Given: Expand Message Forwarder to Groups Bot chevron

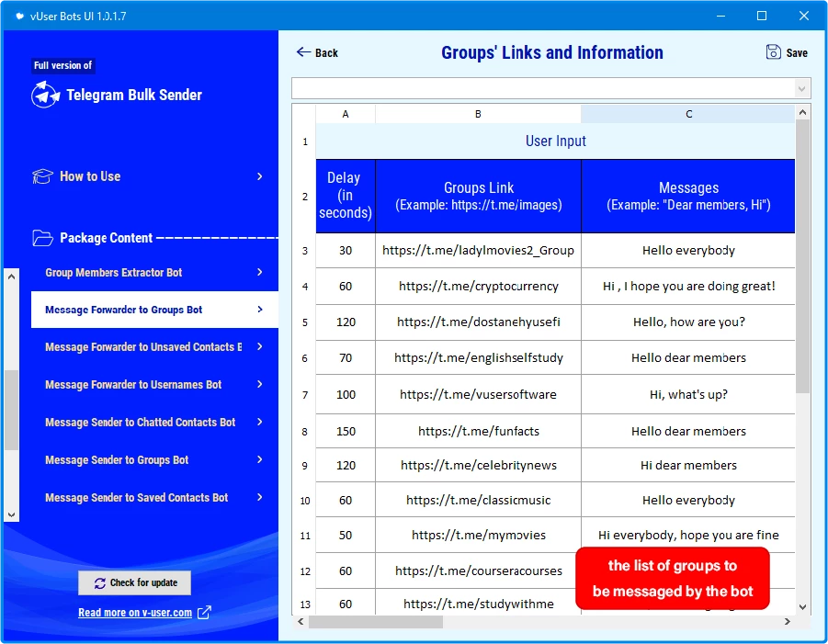Looking at the screenshot, I should pos(259,310).
